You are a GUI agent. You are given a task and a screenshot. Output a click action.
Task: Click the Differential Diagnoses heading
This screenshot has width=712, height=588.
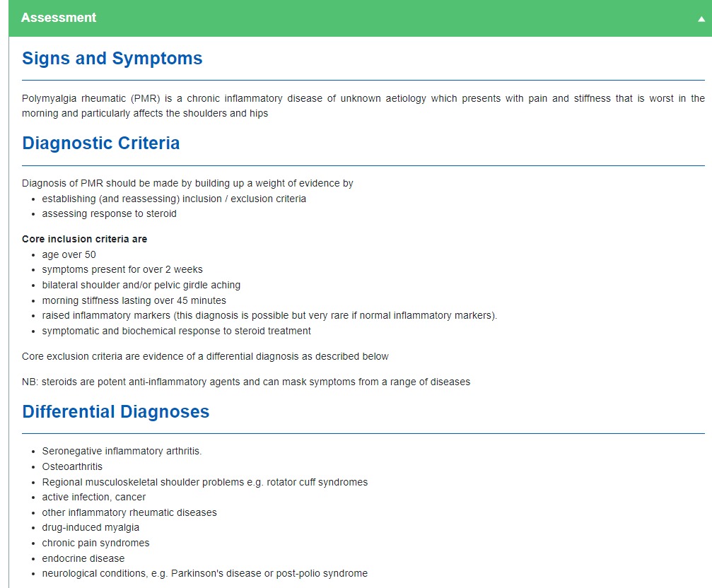click(x=116, y=411)
